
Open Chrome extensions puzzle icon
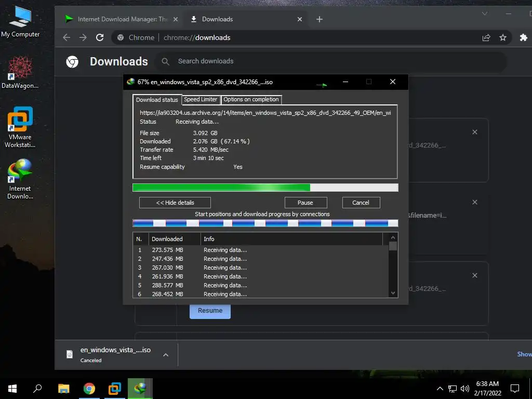click(x=524, y=37)
